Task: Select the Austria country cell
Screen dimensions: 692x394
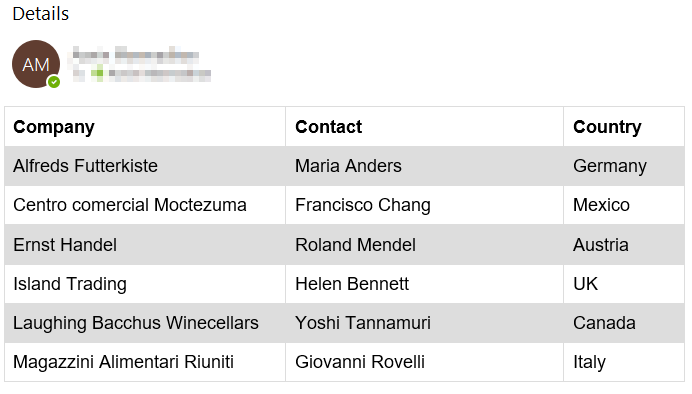Action: [624, 244]
